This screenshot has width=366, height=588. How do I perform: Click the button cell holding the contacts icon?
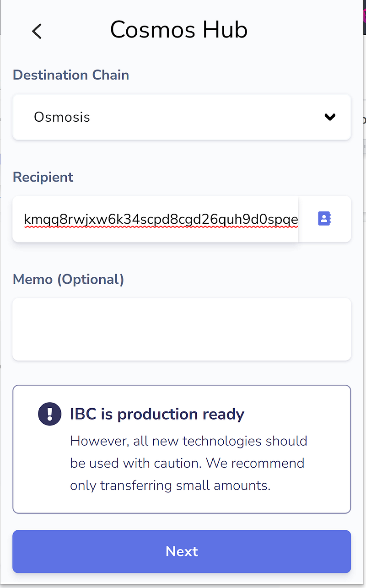click(x=325, y=219)
